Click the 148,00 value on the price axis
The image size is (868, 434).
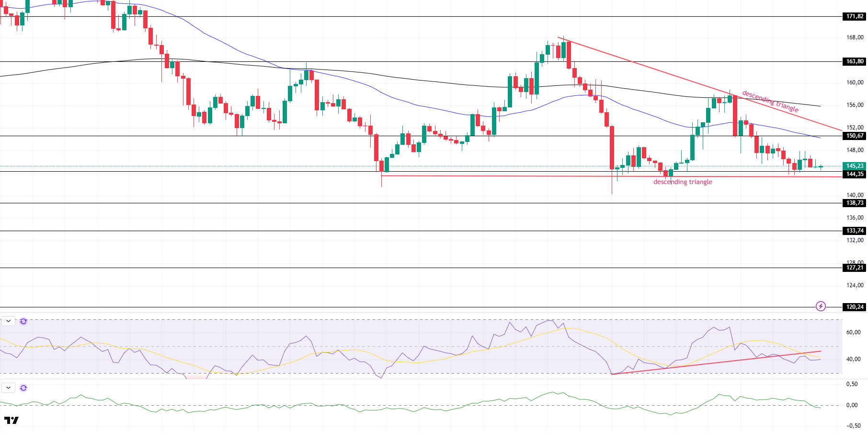click(855, 150)
